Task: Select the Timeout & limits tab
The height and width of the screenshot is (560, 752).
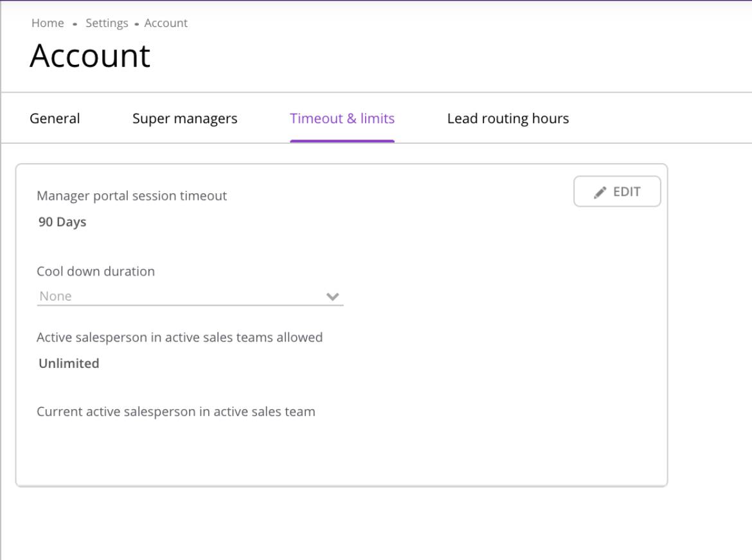Action: 342,119
